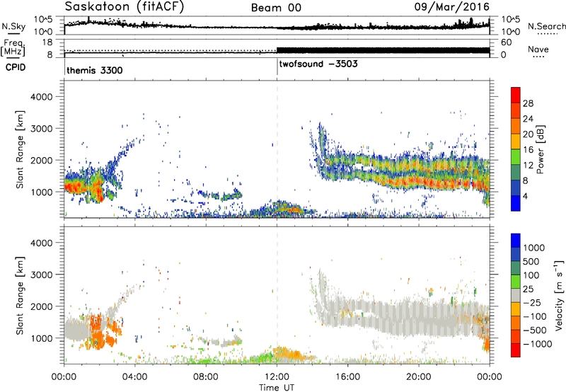Click the red top band of Power colorbar
Viewport: 566px width, 392px height.
(x=516, y=95)
